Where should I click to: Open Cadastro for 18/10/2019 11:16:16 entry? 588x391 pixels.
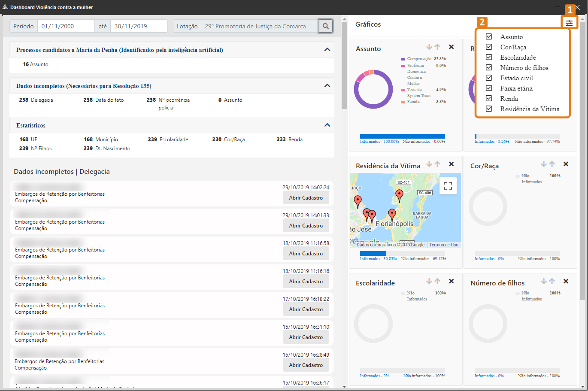coord(306,282)
